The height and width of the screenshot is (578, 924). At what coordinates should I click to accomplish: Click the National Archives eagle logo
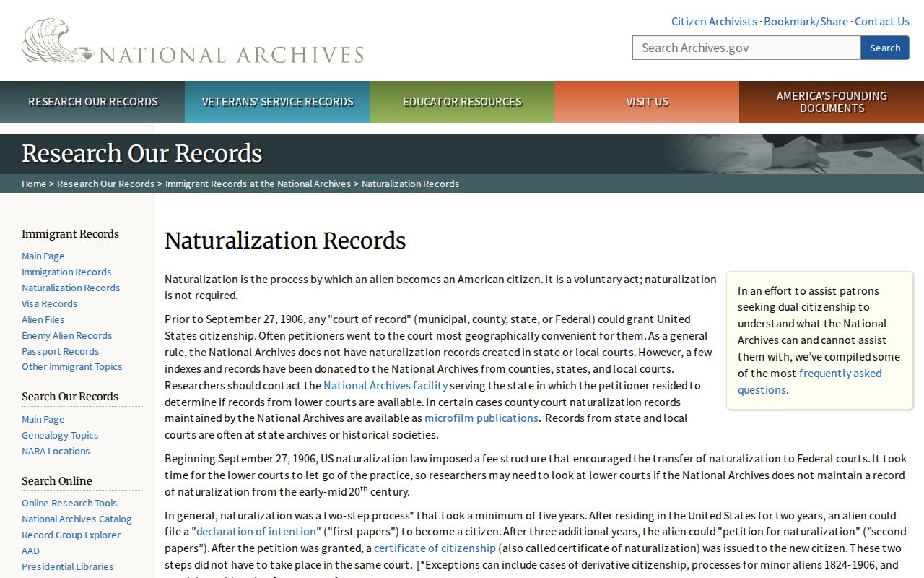(193, 41)
